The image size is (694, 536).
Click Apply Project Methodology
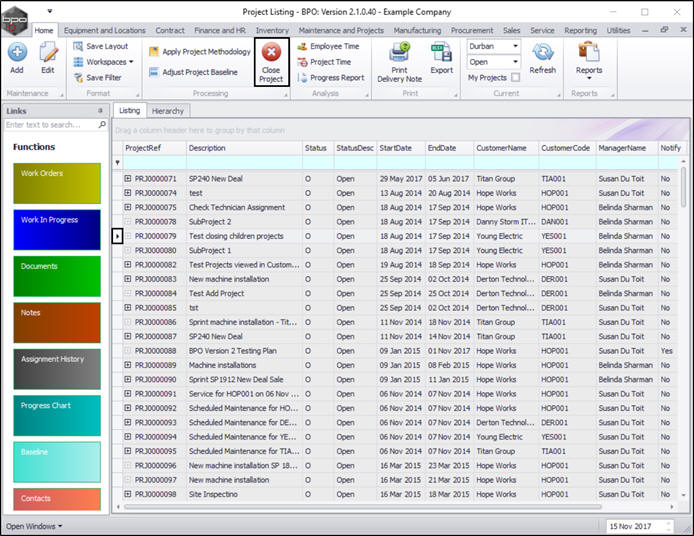tap(199, 51)
